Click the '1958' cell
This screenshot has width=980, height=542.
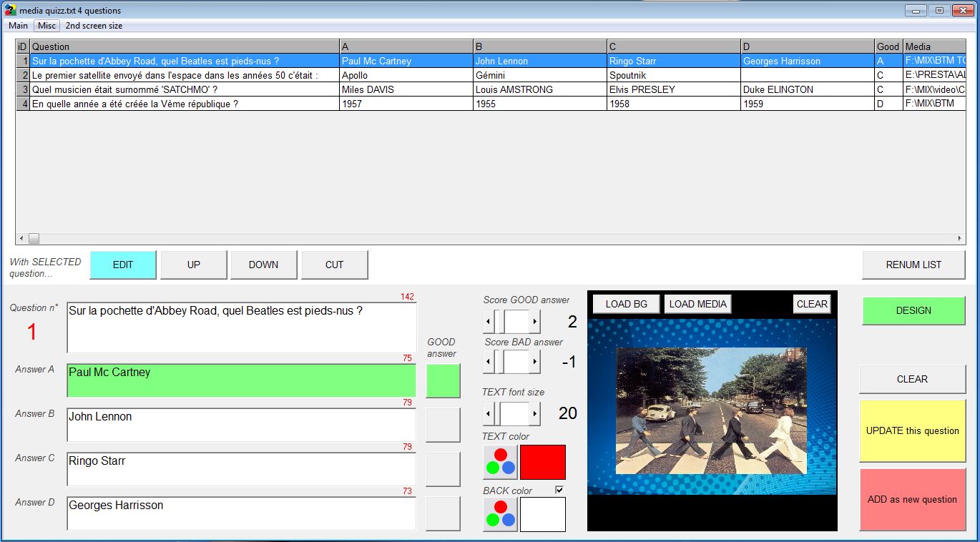click(674, 104)
